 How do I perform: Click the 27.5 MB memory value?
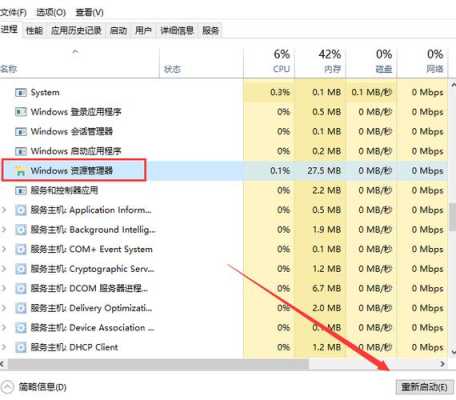[x=324, y=171]
